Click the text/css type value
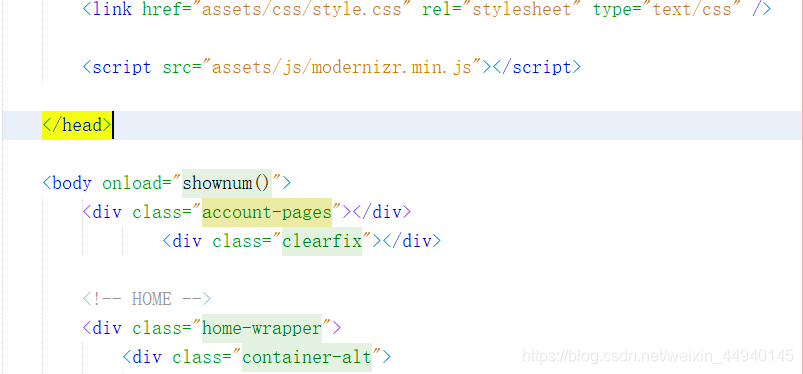 693,9
